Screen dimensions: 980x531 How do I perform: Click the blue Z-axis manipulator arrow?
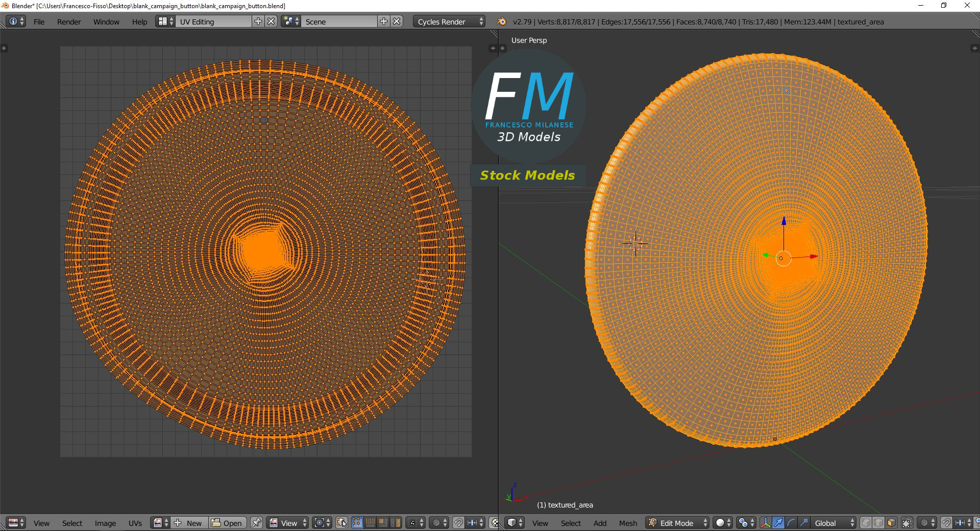tap(784, 221)
